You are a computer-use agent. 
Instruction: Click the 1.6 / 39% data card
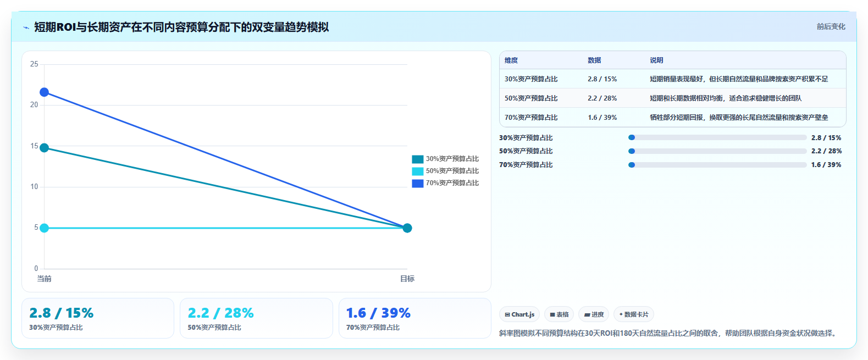[415, 318]
